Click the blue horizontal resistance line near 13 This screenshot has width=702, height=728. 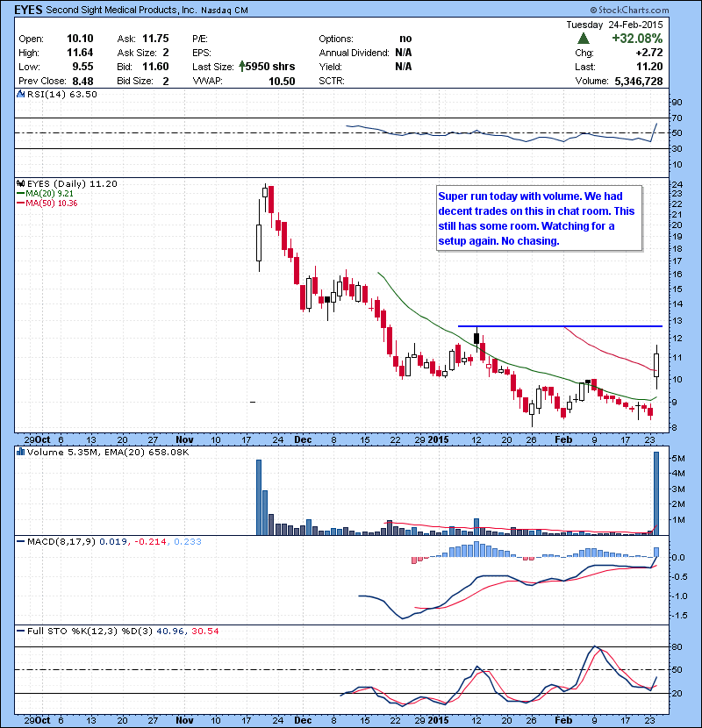pos(560,326)
